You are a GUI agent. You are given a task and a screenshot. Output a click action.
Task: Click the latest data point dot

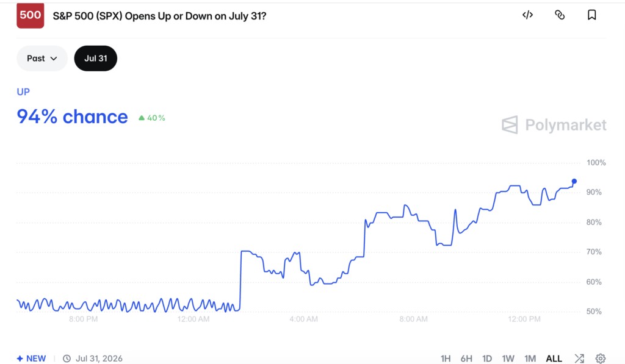tap(574, 181)
